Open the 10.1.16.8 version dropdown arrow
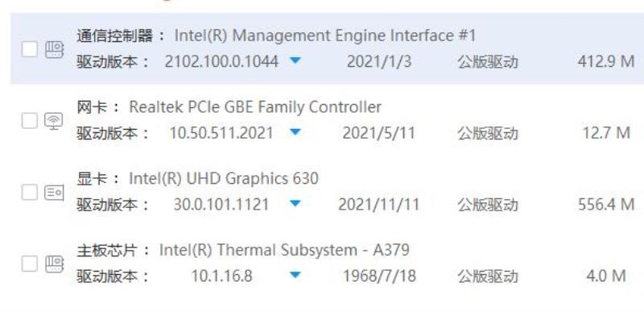The image size is (644, 312). pos(295,274)
